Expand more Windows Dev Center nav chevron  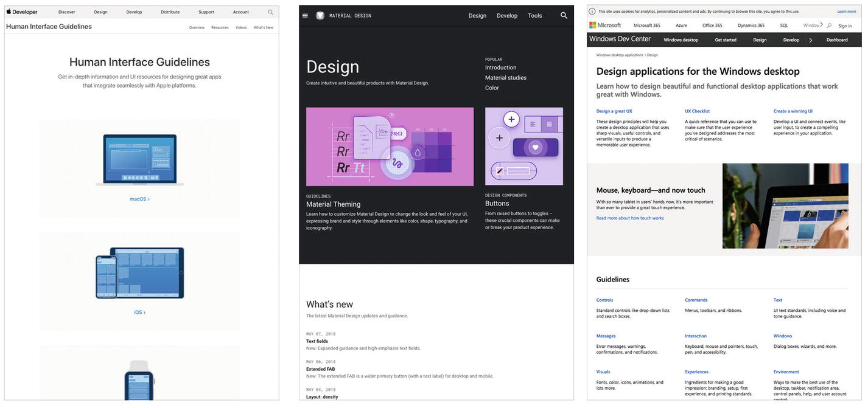click(x=810, y=40)
